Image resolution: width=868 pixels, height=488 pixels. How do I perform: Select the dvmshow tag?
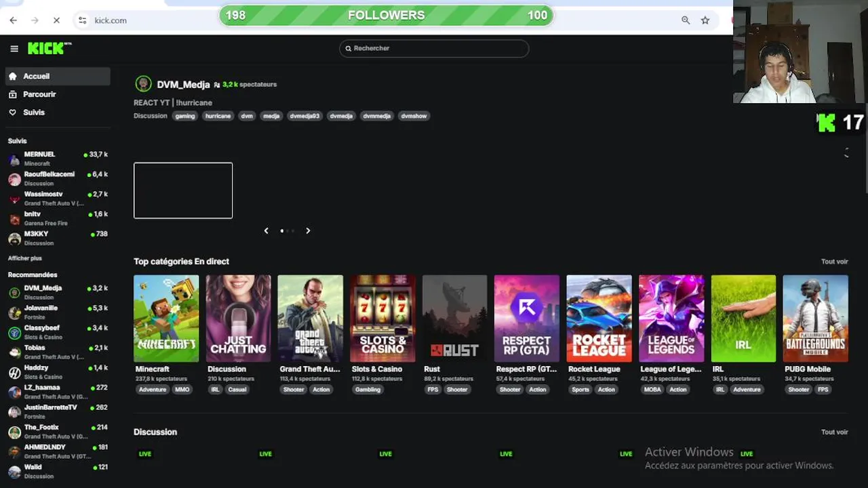(414, 116)
